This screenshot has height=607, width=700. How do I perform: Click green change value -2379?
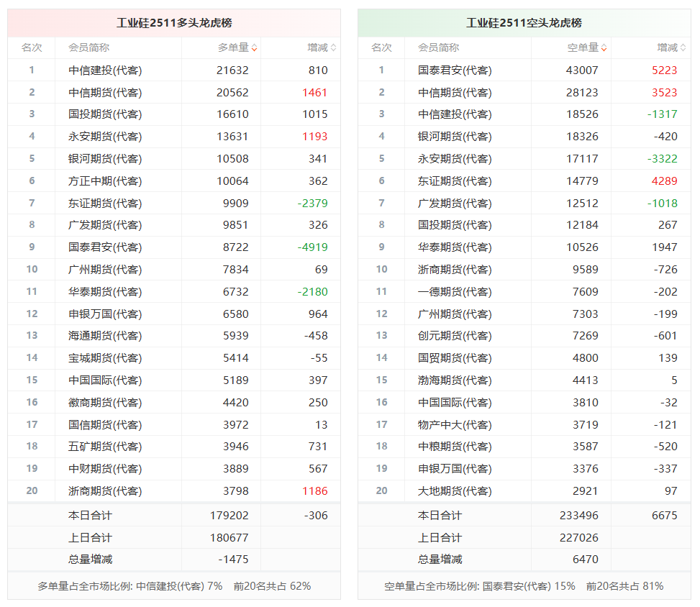[312, 204]
